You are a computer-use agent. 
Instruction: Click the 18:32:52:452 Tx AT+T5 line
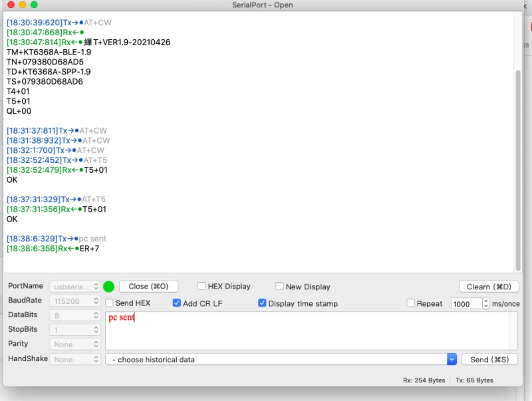(x=57, y=160)
